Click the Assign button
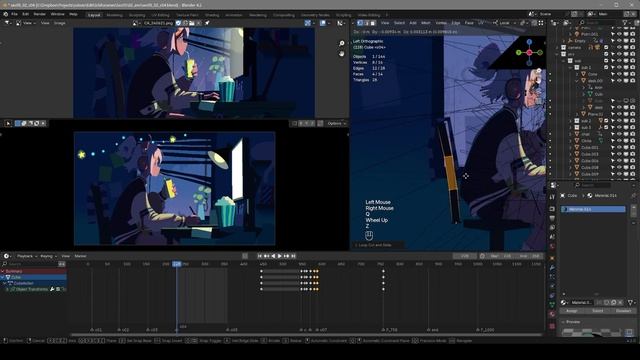Image resolution: width=640 pixels, height=360 pixels. click(571, 311)
